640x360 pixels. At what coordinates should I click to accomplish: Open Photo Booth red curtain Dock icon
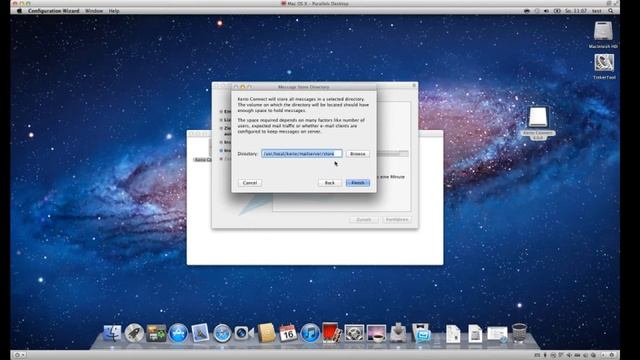point(331,333)
